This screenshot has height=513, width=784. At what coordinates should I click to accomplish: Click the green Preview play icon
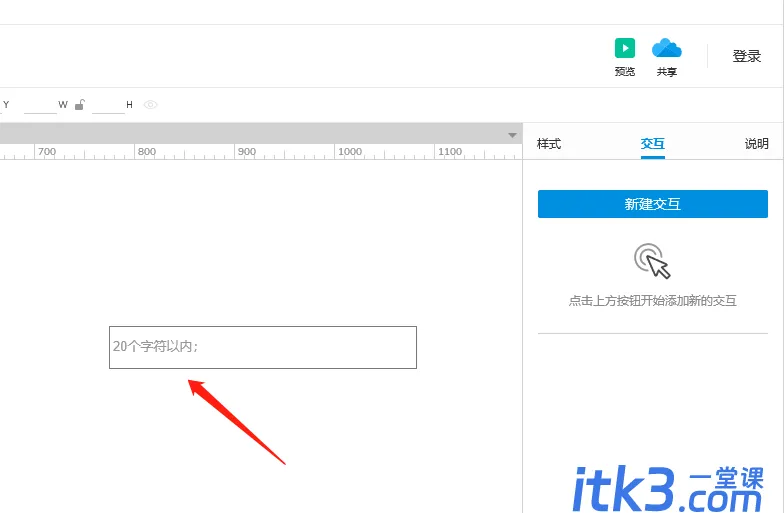coord(624,48)
